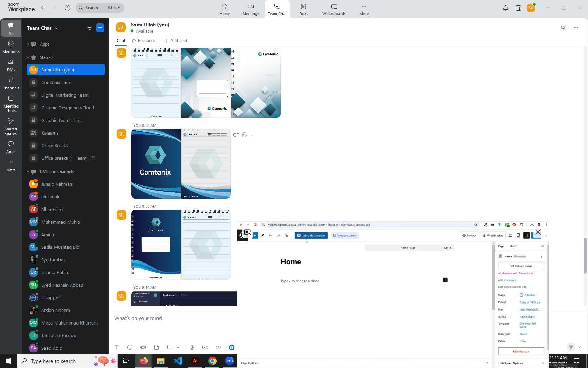
Task: Click the Search box in title bar
Action: coord(100,8)
